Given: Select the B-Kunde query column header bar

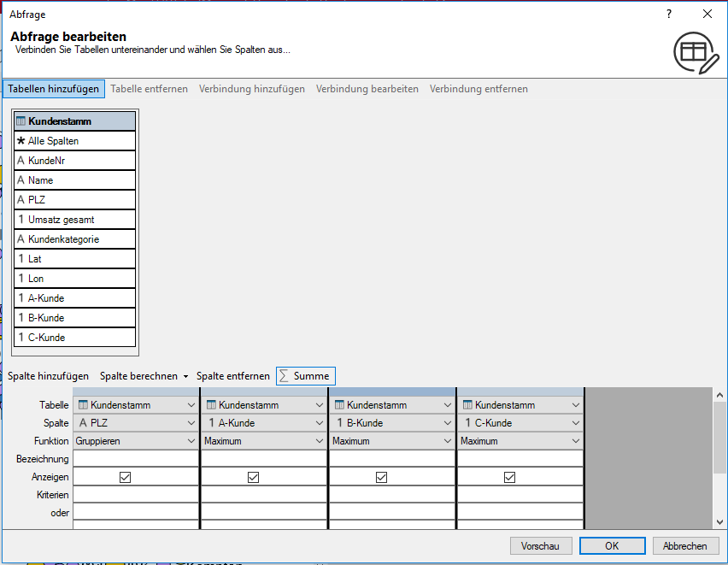Looking at the screenshot, I should pos(392,391).
